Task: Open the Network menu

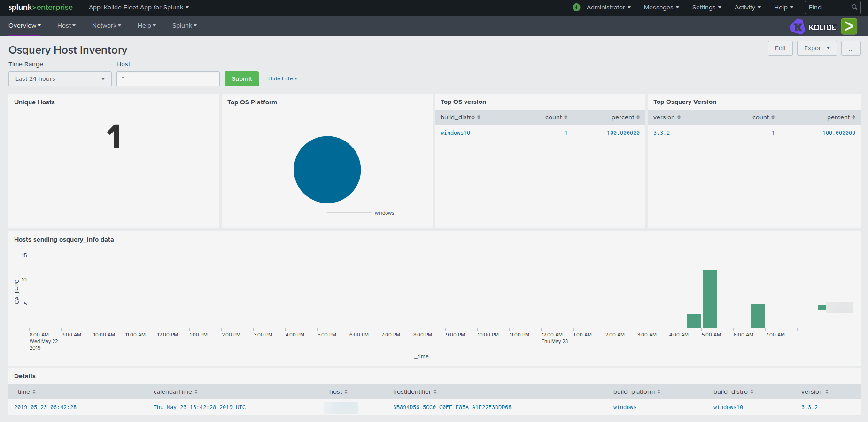Action: click(107, 26)
